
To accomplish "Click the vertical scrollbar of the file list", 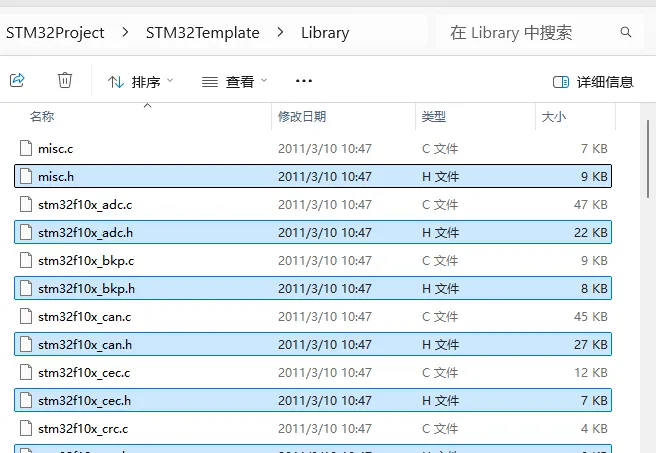I will pyautogui.click(x=648, y=159).
